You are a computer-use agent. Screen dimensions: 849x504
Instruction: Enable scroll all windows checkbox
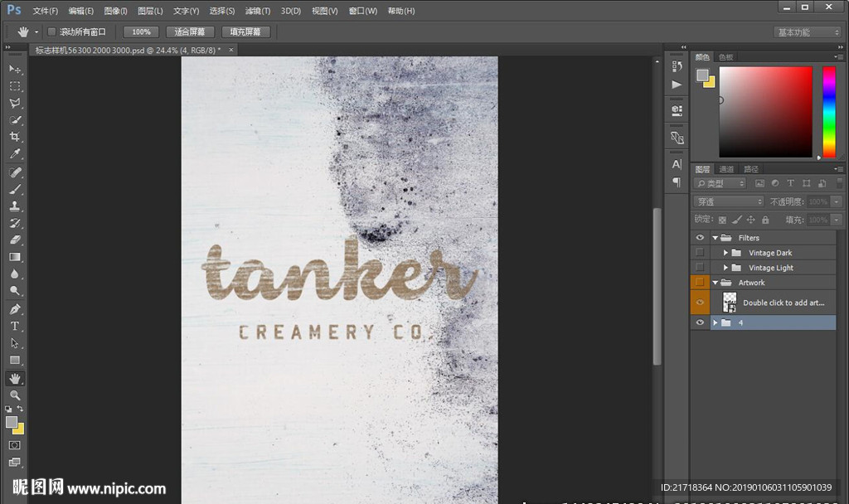tap(52, 32)
